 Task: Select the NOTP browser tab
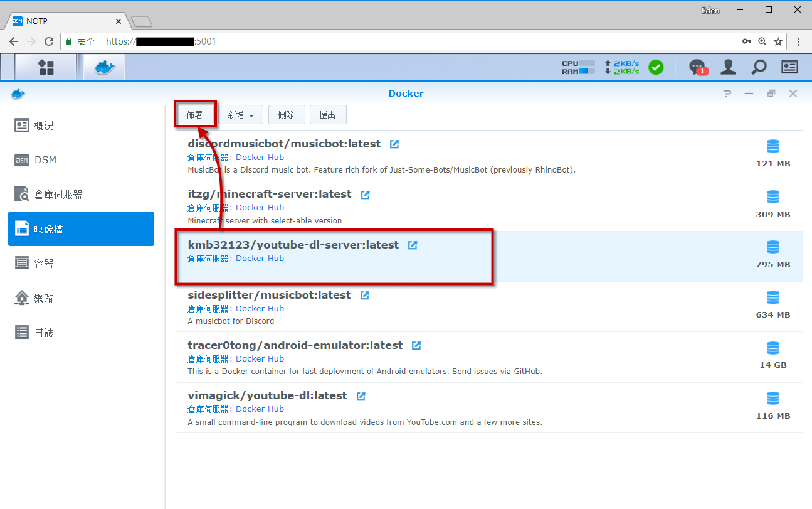point(66,21)
